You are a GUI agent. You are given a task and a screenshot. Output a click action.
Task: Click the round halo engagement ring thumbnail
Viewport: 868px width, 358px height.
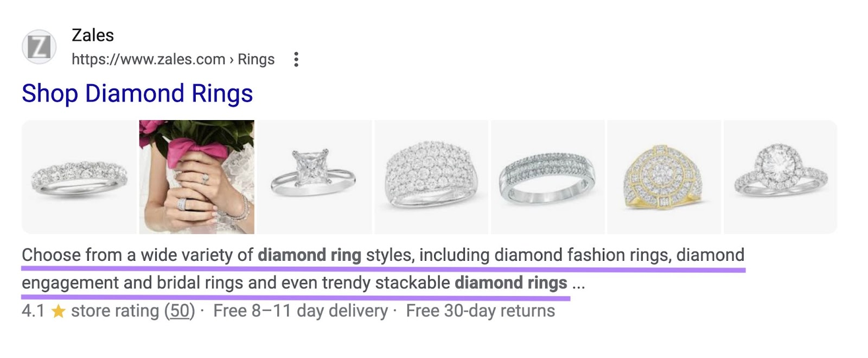coord(780,177)
